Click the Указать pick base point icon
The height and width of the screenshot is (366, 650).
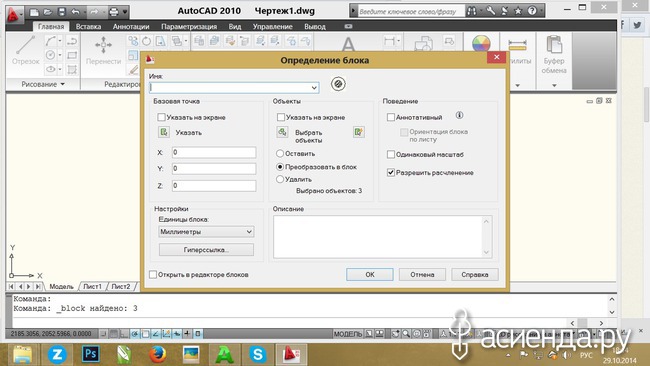pos(164,132)
